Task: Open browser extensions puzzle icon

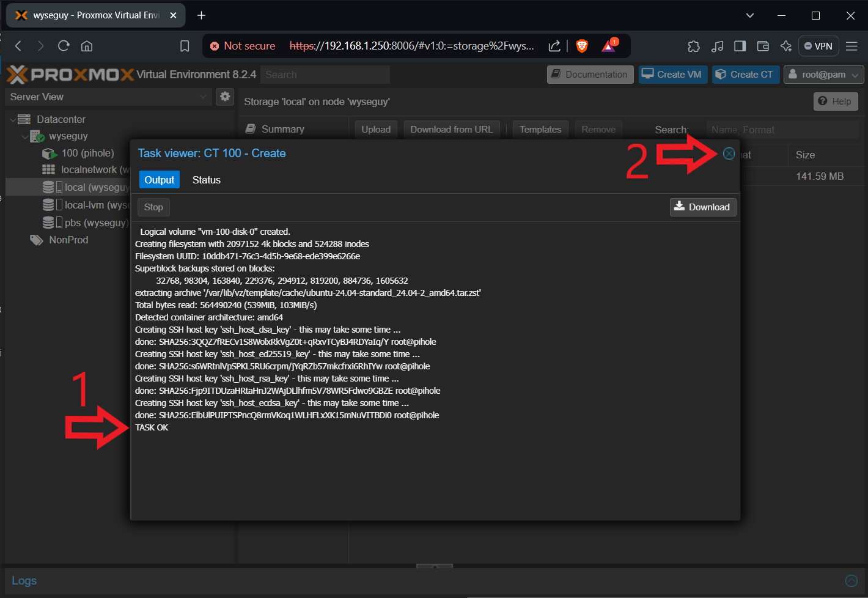Action: (x=694, y=46)
